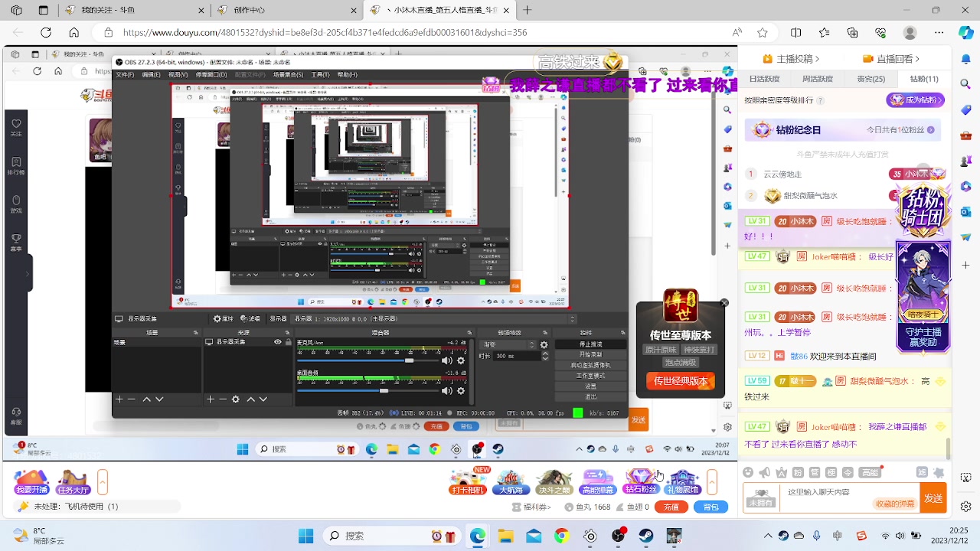Open File Explorer from the Windows taskbar
This screenshot has width=980, height=551.
click(x=505, y=536)
